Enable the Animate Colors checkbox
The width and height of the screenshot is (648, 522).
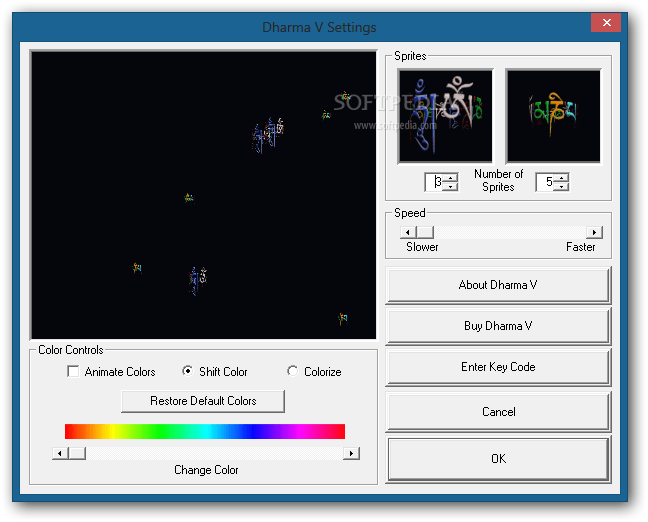click(73, 371)
